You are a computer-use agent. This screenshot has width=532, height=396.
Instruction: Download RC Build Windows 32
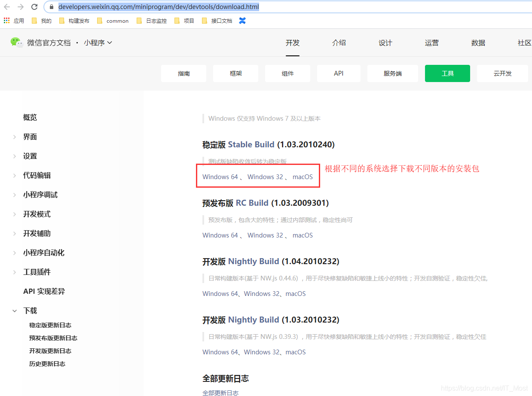(x=265, y=235)
